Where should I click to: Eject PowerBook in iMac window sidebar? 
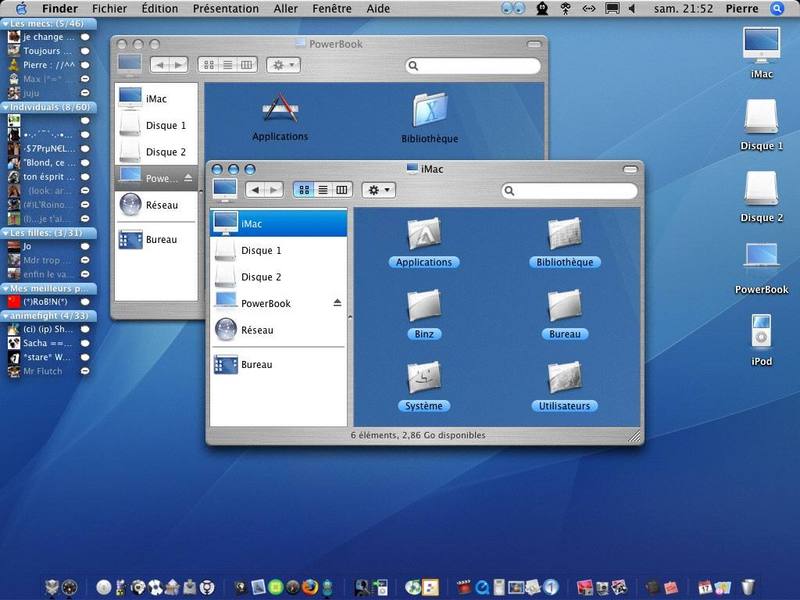pyautogui.click(x=337, y=303)
